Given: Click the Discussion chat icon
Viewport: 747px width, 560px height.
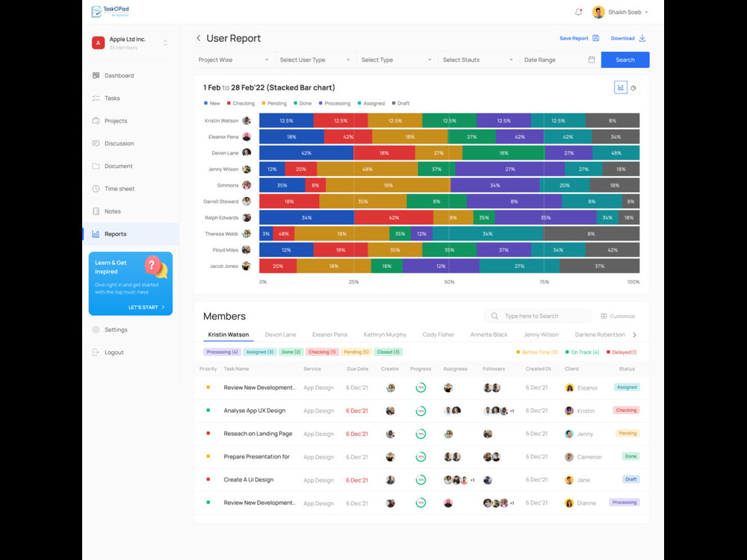Looking at the screenshot, I should coord(96,143).
